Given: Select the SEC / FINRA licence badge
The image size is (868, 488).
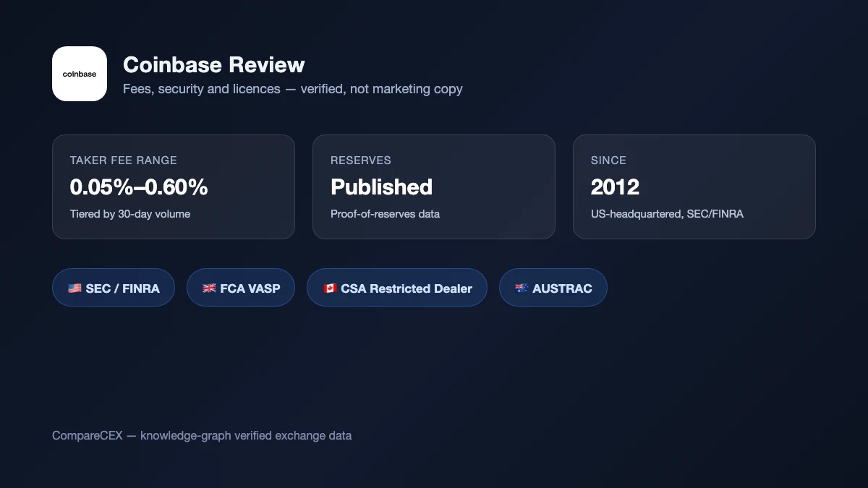Looking at the screenshot, I should [x=114, y=288].
